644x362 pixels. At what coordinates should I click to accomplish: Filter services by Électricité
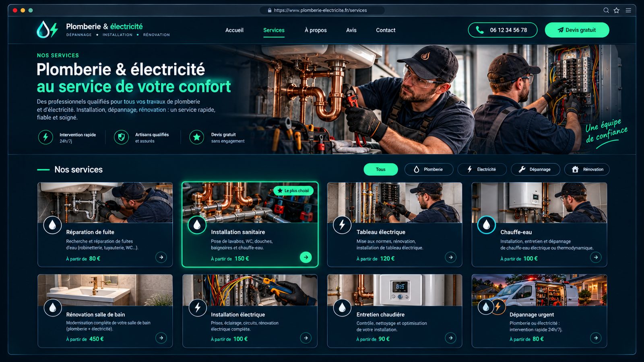pyautogui.click(x=482, y=169)
